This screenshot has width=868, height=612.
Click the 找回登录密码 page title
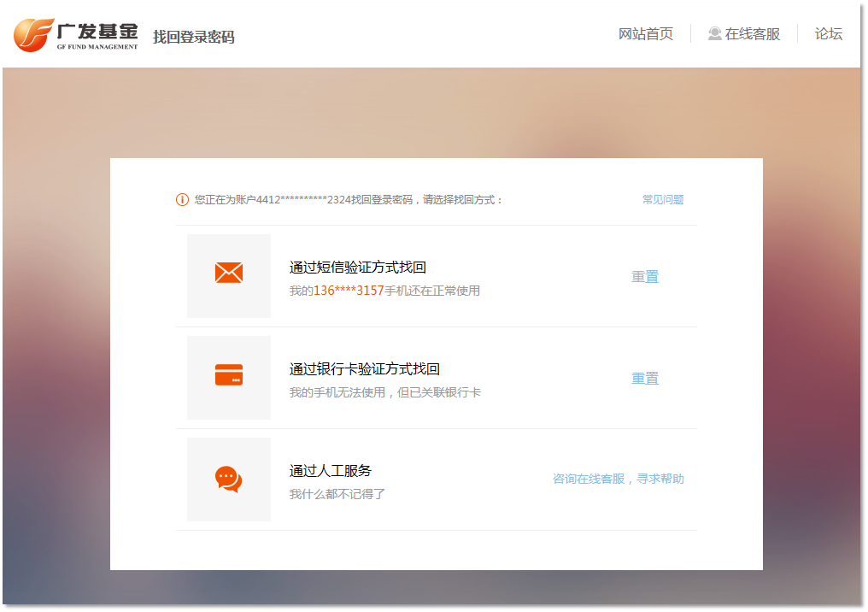click(x=193, y=37)
